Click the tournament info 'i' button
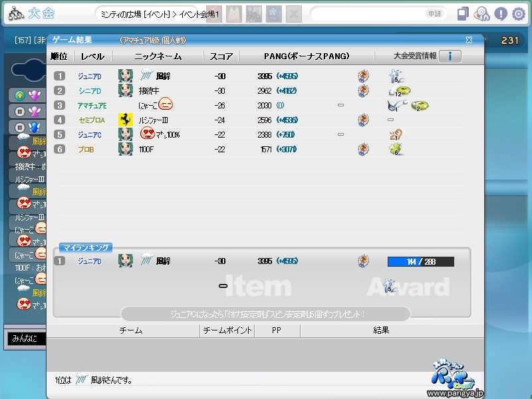The height and width of the screenshot is (399, 532). click(450, 57)
